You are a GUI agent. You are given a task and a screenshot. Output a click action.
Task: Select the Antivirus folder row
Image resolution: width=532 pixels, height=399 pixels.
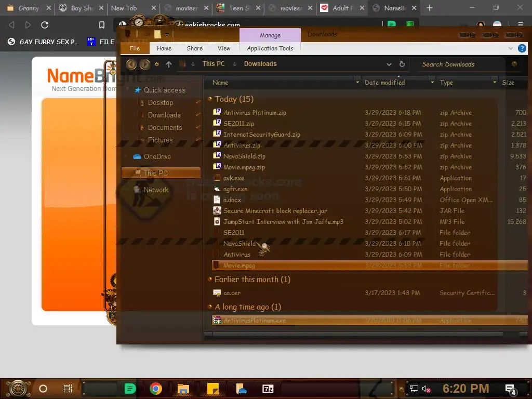(370, 254)
